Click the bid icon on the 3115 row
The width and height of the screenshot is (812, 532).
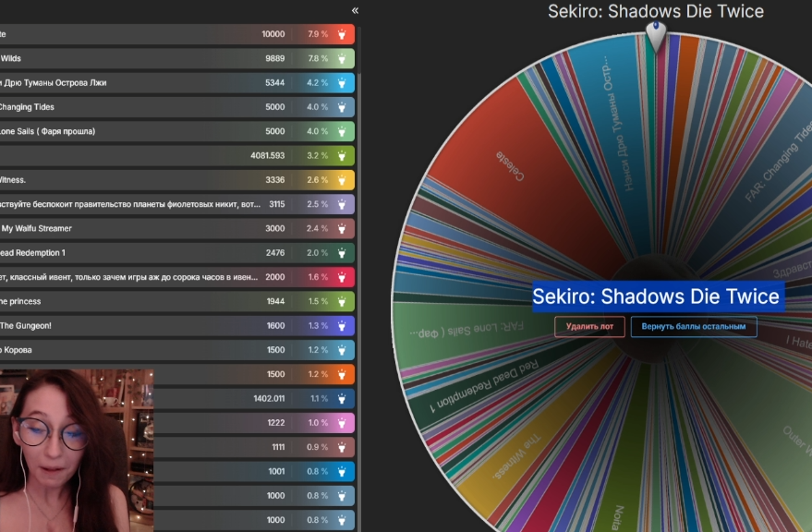tap(342, 204)
